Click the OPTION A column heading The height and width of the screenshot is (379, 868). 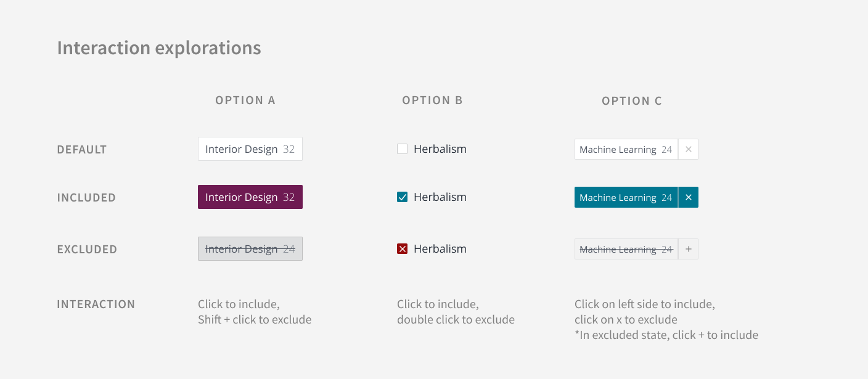tap(245, 100)
